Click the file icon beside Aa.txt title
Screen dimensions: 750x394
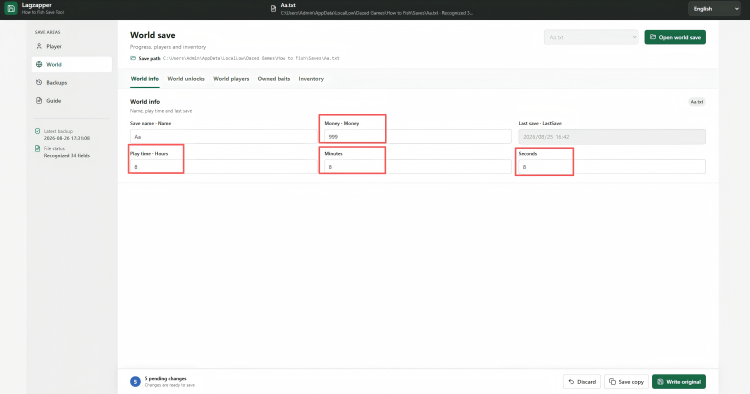coord(273,9)
